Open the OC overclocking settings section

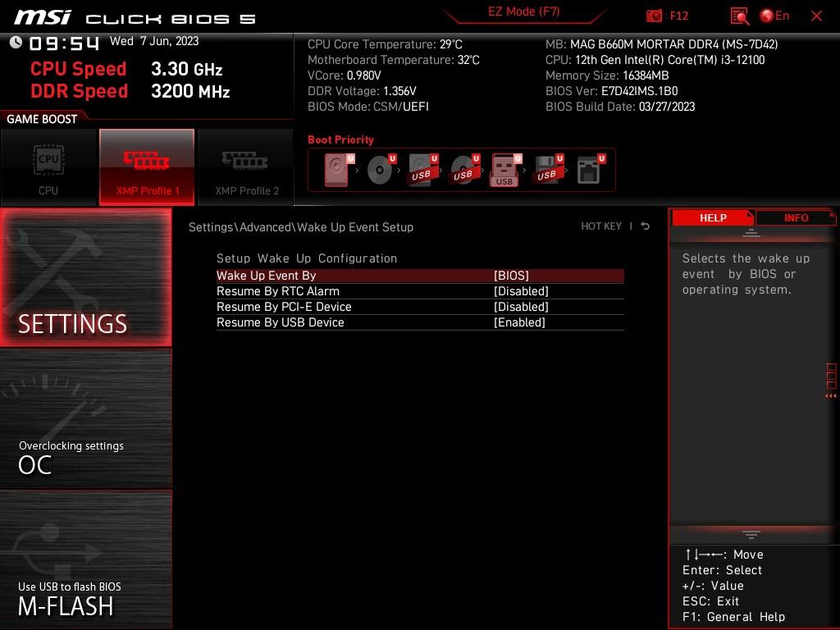85,419
